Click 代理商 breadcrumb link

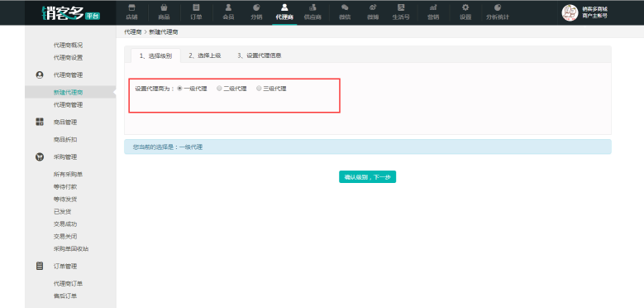[x=132, y=31]
